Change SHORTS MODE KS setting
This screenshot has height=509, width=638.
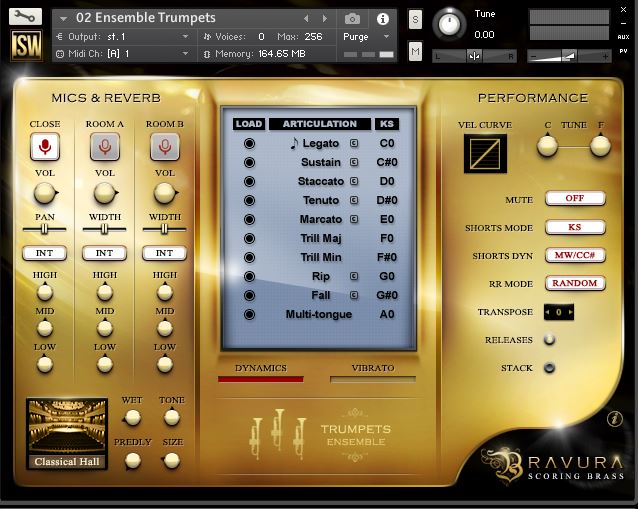click(575, 227)
